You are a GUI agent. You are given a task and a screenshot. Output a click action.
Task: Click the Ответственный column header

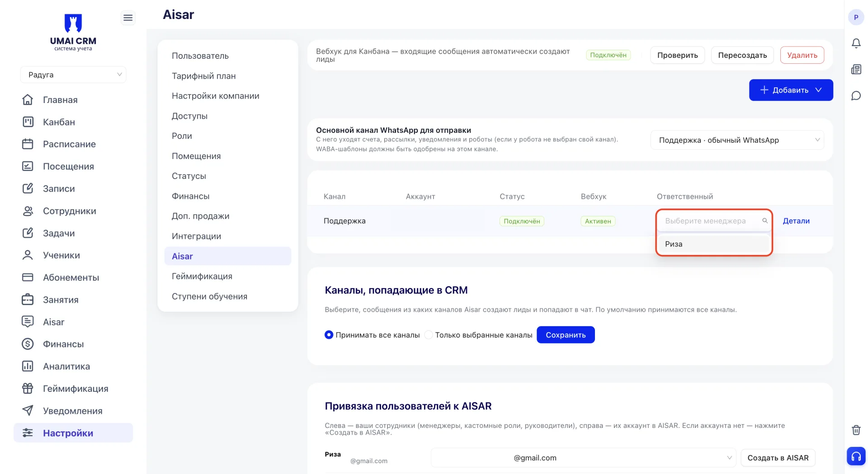pos(684,197)
